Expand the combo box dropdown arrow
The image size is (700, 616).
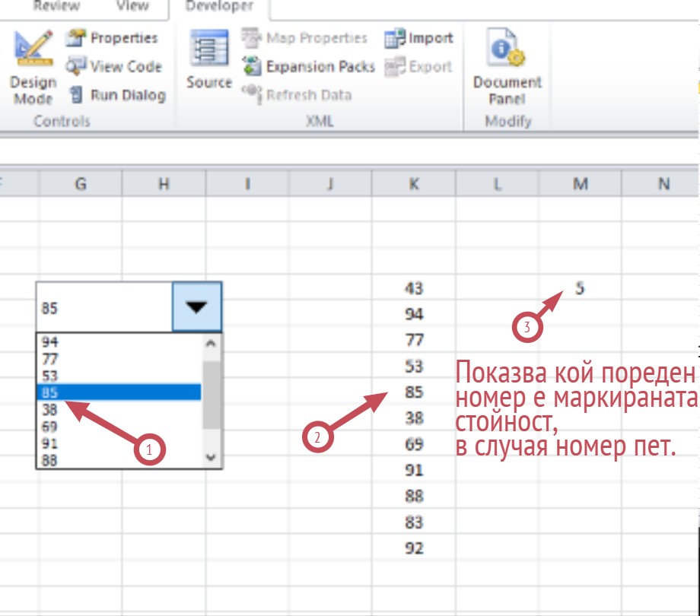tap(197, 306)
